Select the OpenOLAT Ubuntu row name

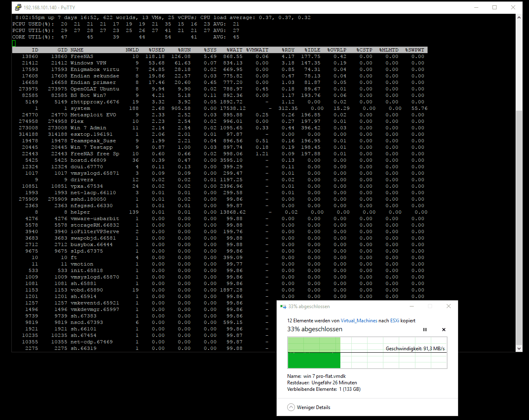point(95,89)
